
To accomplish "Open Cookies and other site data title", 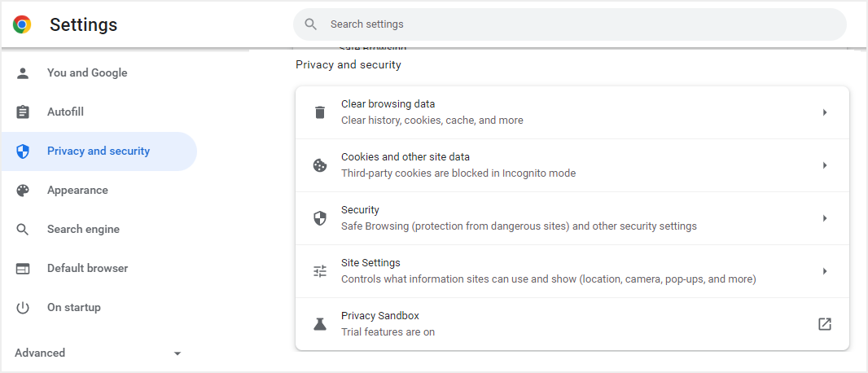I will [x=406, y=157].
